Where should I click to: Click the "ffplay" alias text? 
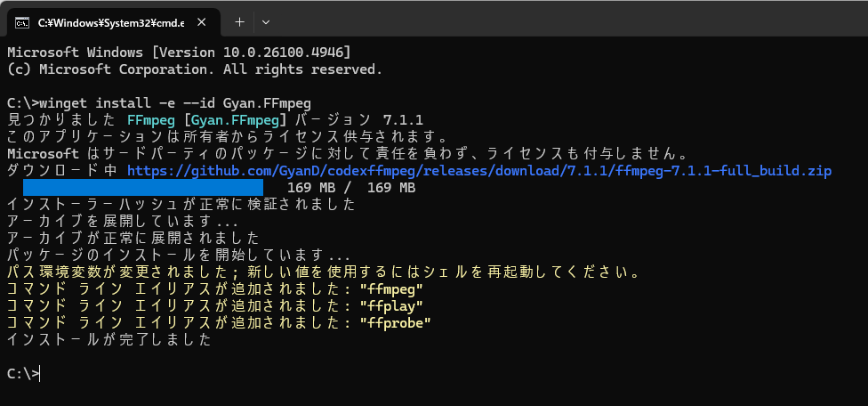coord(390,305)
